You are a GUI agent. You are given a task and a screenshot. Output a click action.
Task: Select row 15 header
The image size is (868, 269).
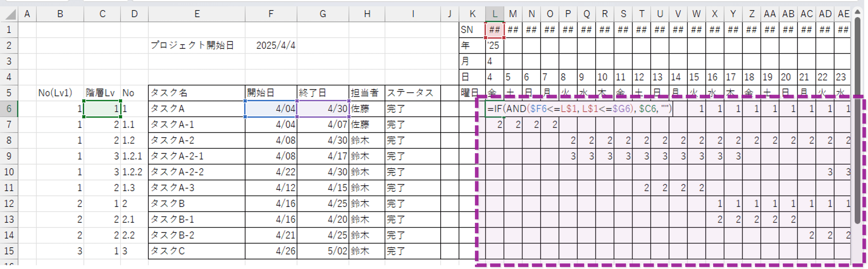pyautogui.click(x=9, y=251)
